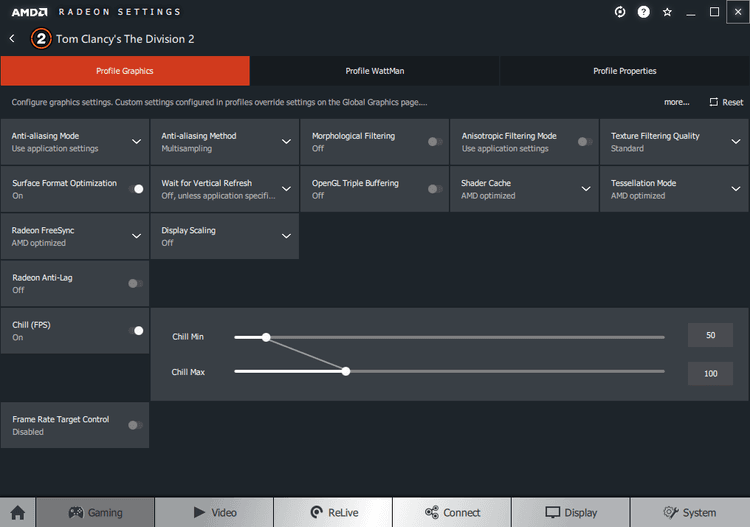
Task: Enable Frame Rate Target Control
Action: (x=135, y=425)
